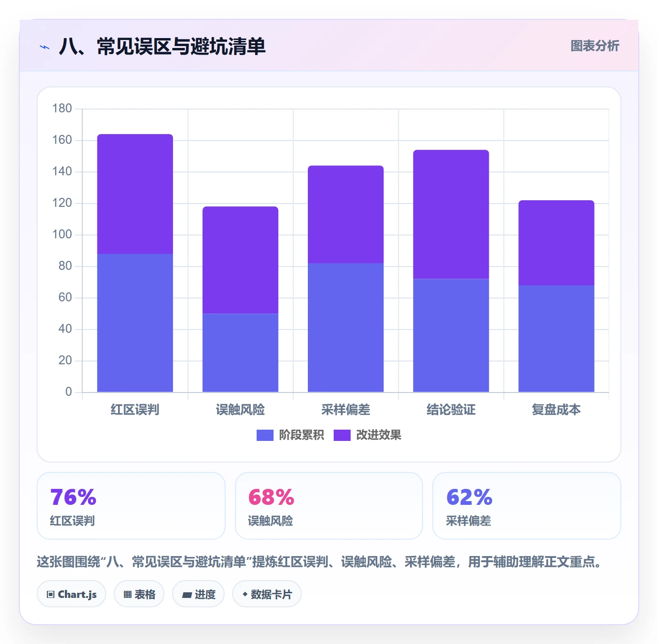Select the 进度 tag chip
The image size is (658, 644).
tap(198, 594)
